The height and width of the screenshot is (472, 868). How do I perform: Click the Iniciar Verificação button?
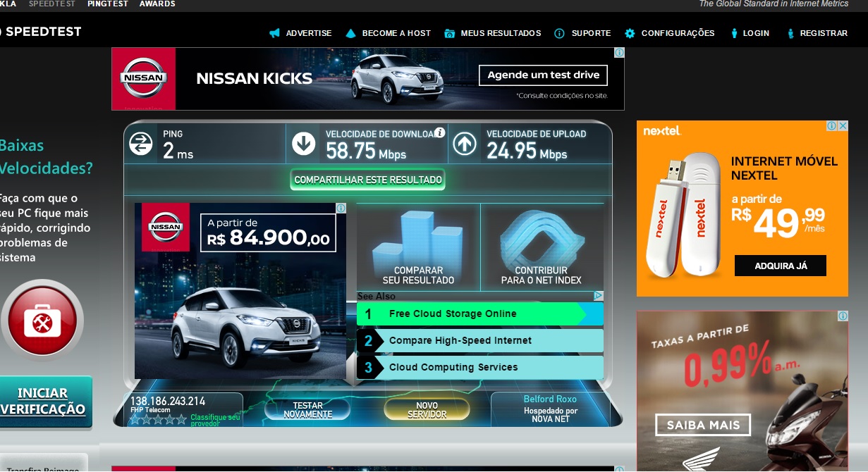pyautogui.click(x=44, y=402)
